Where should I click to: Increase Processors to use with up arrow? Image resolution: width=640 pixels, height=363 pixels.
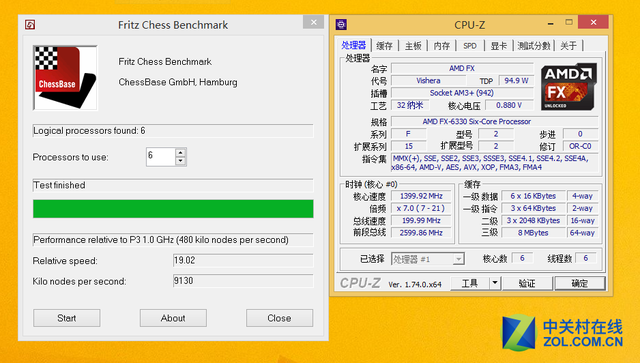pyautogui.click(x=180, y=153)
